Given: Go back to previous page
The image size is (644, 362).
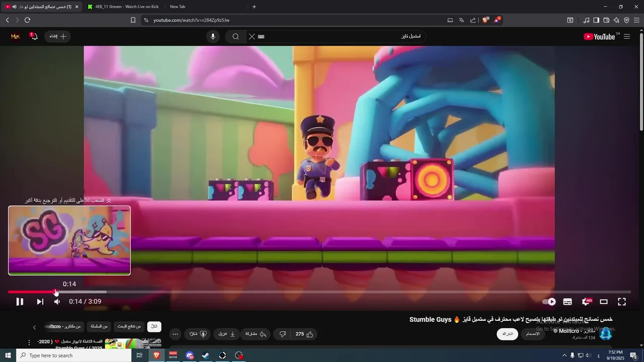Looking at the screenshot, I should [x=8, y=20].
